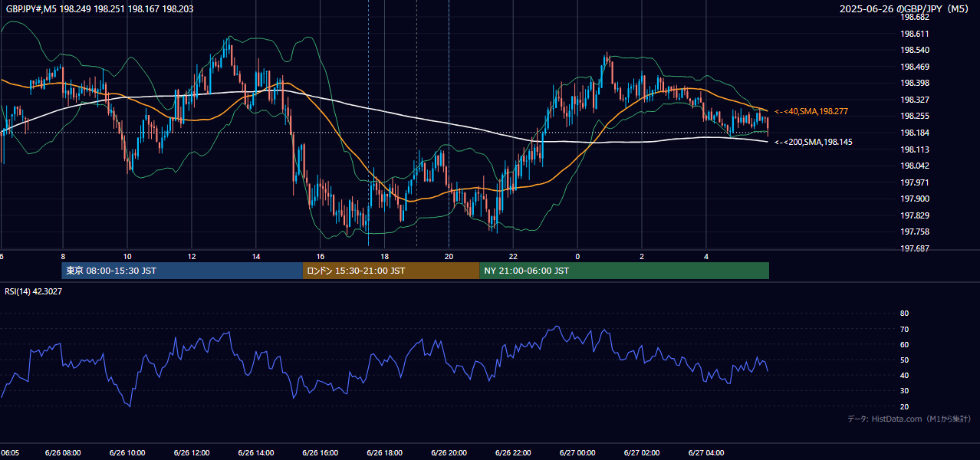Click hour tick 22 below the price chart
This screenshot has width=980, height=460.
[x=513, y=256]
